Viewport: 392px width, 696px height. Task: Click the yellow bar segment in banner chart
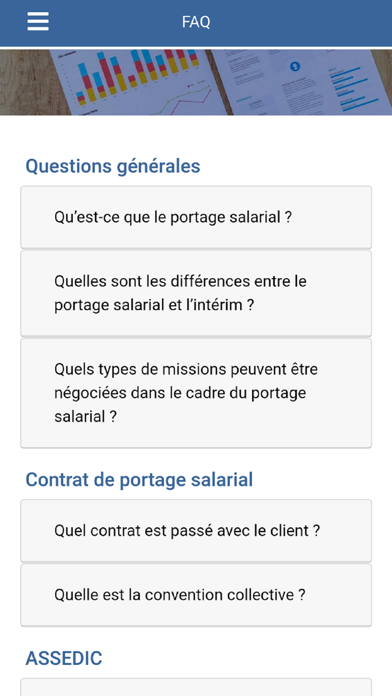(x=121, y=83)
